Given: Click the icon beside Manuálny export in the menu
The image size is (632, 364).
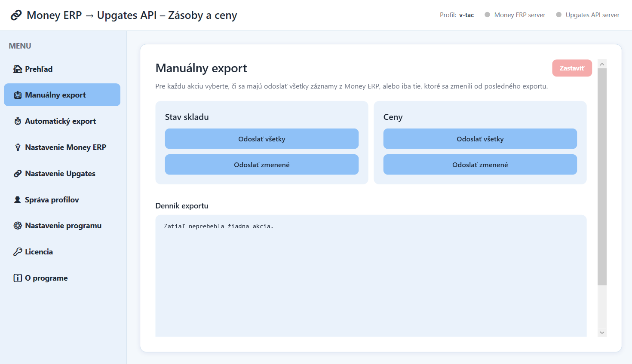Looking at the screenshot, I should click(x=18, y=95).
